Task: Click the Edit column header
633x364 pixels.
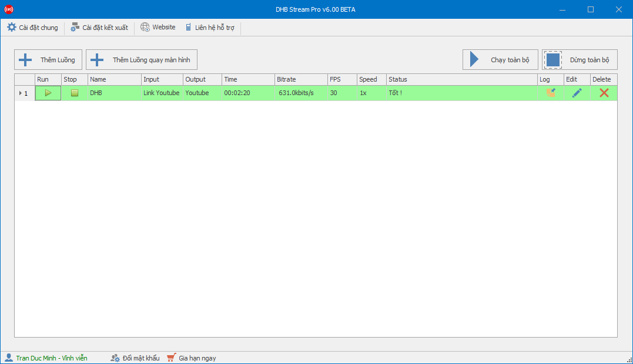Action: pyautogui.click(x=577, y=79)
